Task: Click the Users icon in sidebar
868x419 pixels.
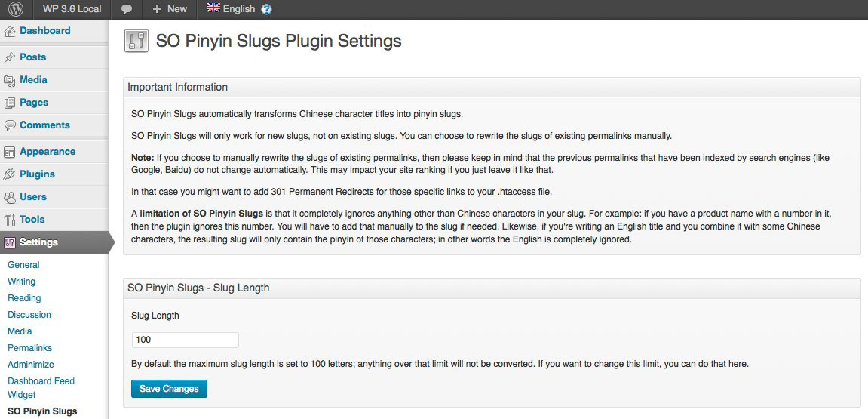Action: [x=10, y=197]
